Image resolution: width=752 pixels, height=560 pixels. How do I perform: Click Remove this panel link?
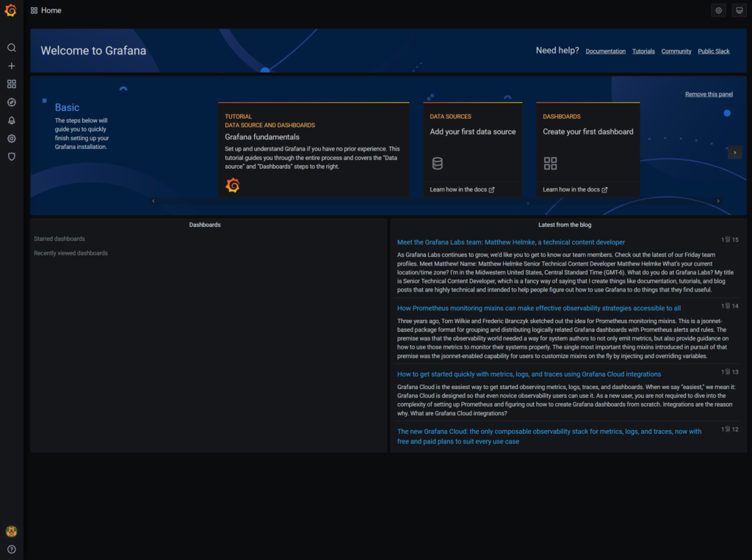coord(709,95)
